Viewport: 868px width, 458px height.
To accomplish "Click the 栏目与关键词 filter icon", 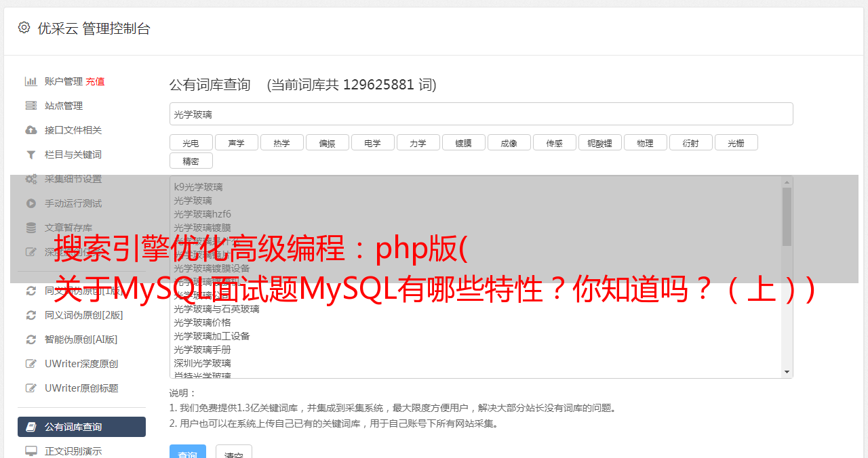I will point(31,154).
